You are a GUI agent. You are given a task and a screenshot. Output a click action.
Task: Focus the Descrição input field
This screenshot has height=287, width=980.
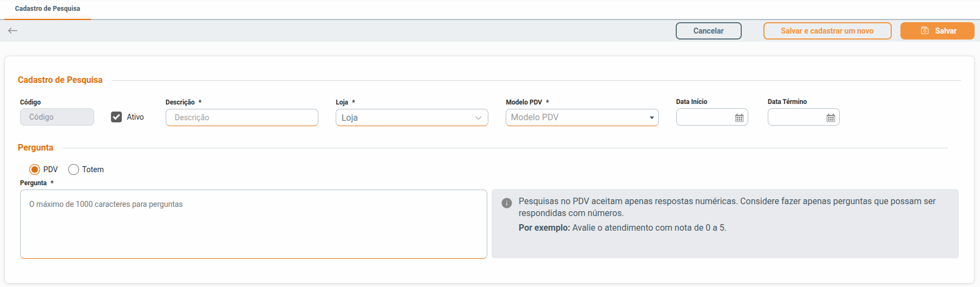click(x=242, y=118)
